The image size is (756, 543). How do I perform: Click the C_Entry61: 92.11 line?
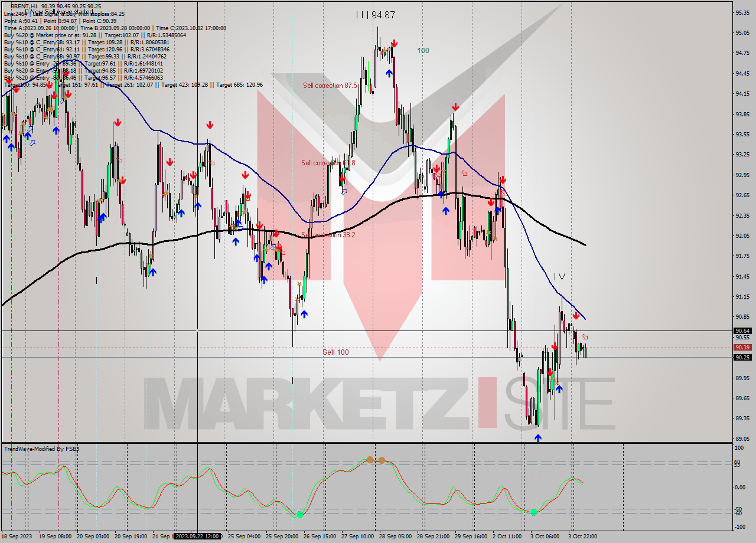87,50
